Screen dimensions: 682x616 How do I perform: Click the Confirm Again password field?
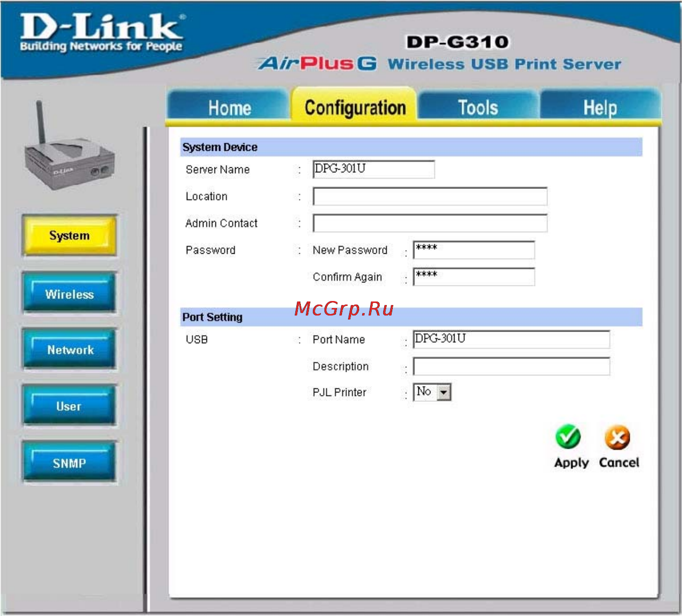click(474, 277)
